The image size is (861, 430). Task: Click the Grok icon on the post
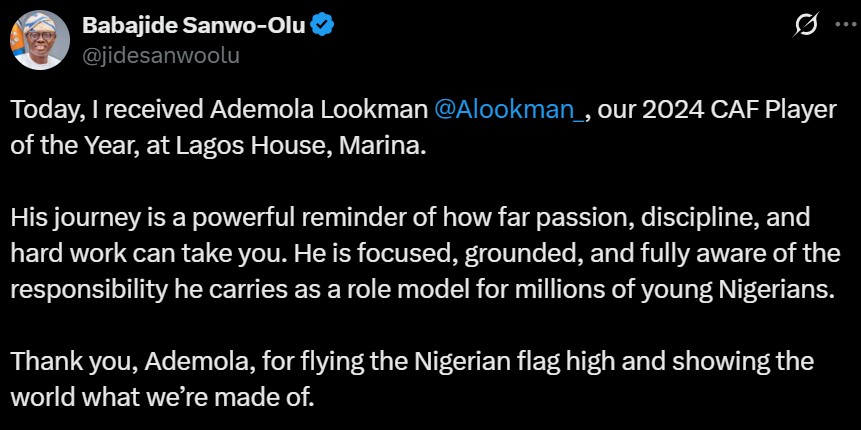click(801, 26)
